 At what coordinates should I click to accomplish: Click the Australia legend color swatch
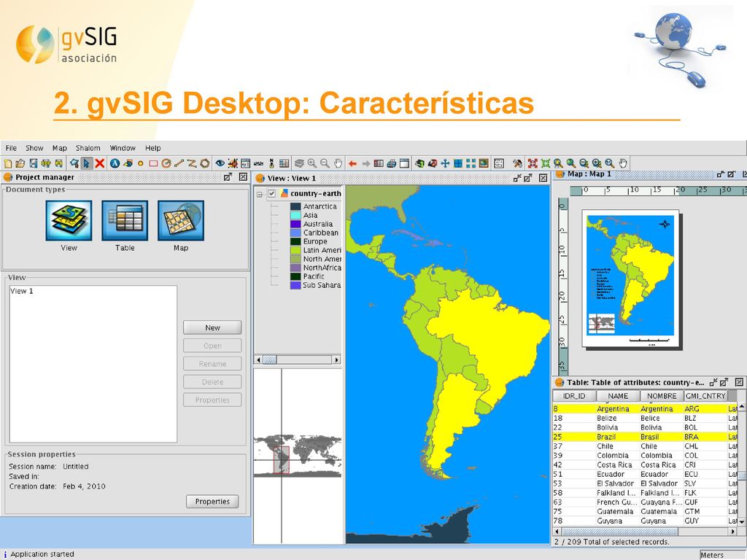[295, 224]
